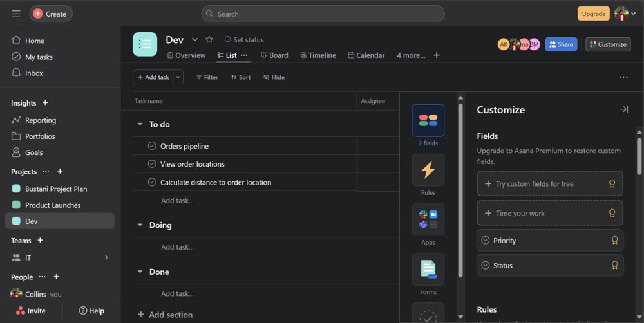Click the Share button

(561, 44)
